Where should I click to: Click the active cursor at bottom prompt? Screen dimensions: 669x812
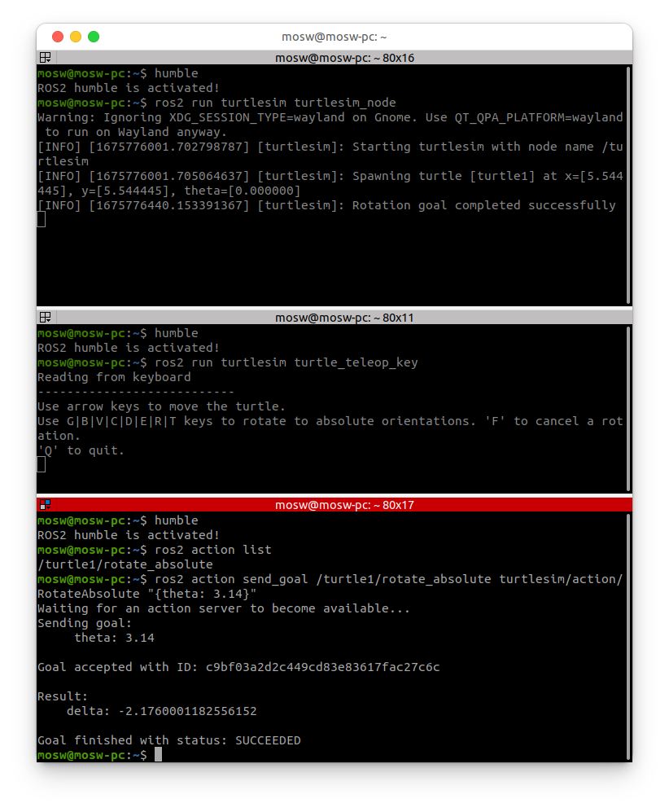(x=159, y=754)
